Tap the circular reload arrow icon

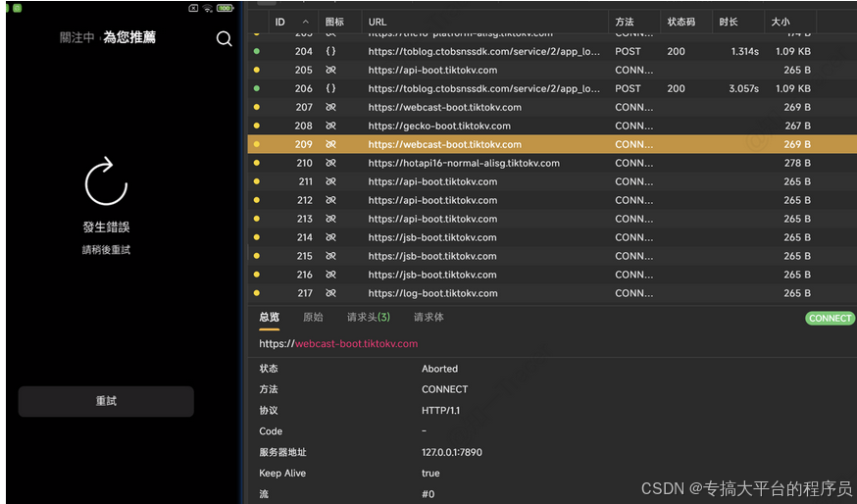[106, 181]
